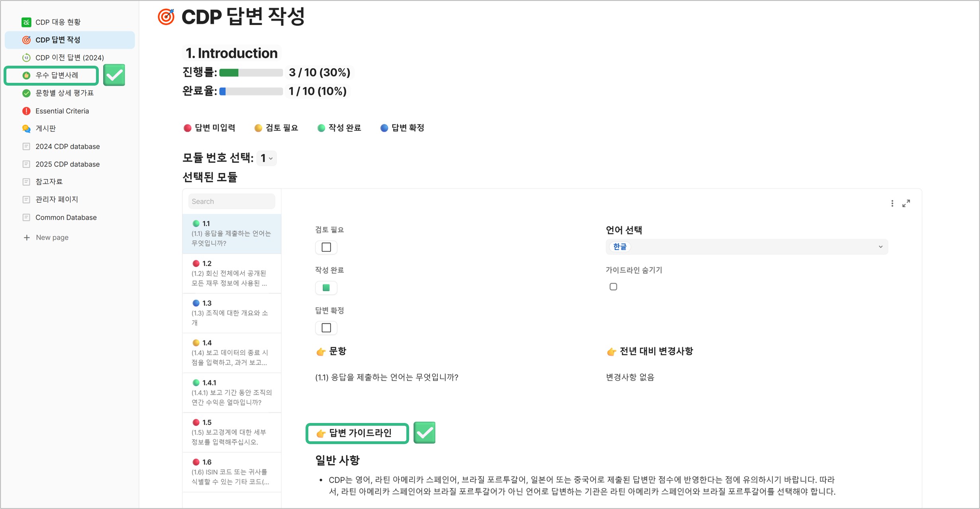Open the 우수 답변사례 page
Screen dimensions: 980x509
tap(57, 75)
